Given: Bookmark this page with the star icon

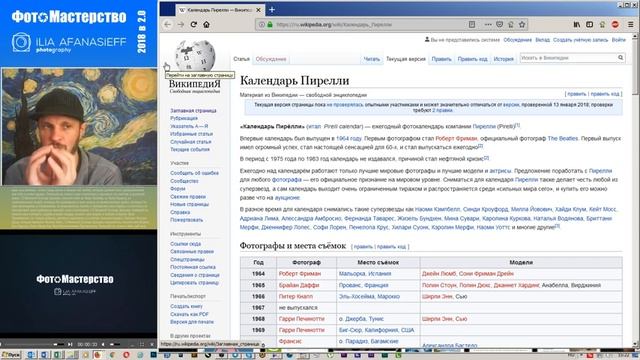Looking at the screenshot, I should click(x=522, y=24).
